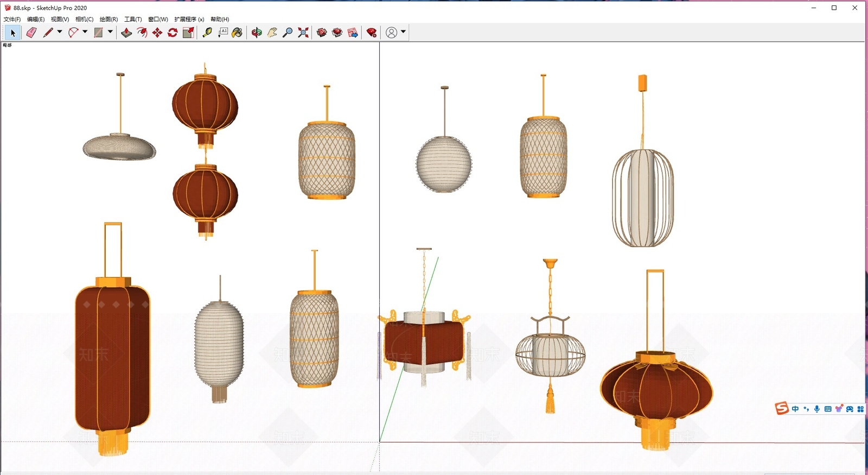868x475 pixels.
Task: Open the Extension Warehouse icon
Action: click(337, 33)
